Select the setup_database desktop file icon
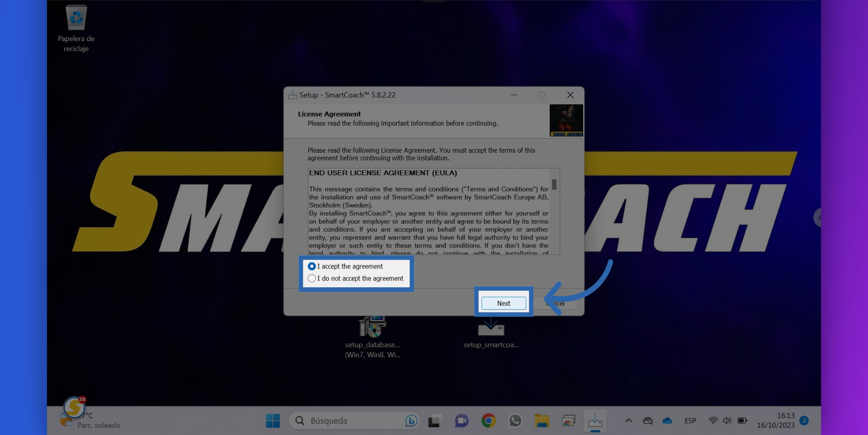 [x=373, y=337]
